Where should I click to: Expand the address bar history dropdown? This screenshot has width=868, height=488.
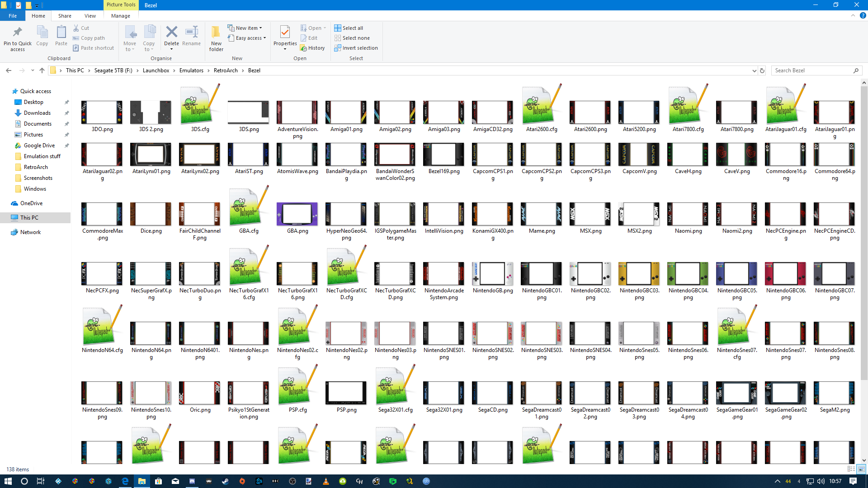(x=754, y=70)
